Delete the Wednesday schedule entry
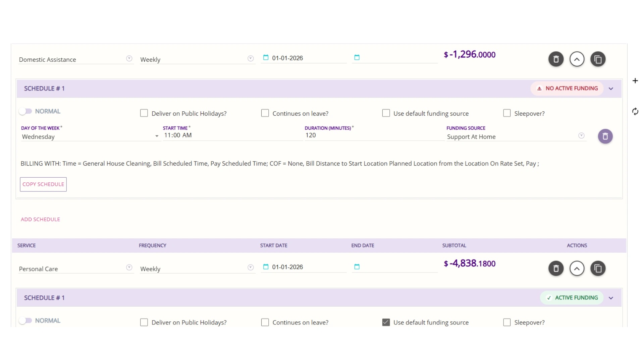This screenshot has width=644, height=362. click(x=605, y=136)
